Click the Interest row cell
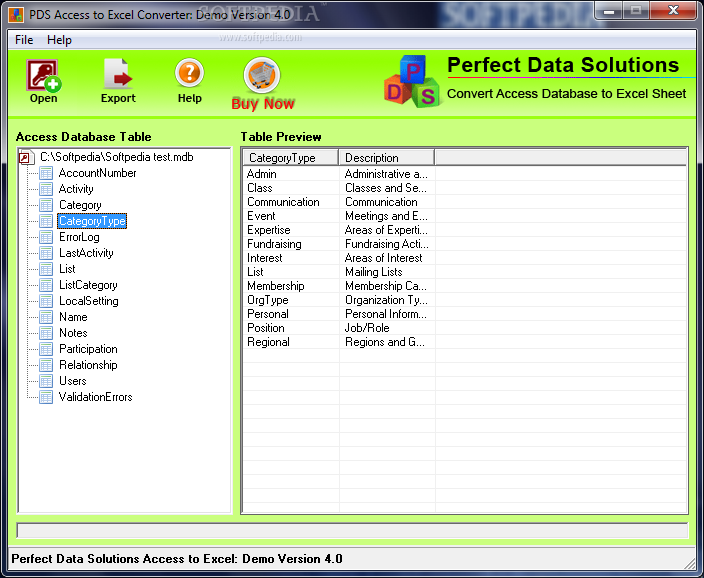704x578 pixels. (x=264, y=258)
